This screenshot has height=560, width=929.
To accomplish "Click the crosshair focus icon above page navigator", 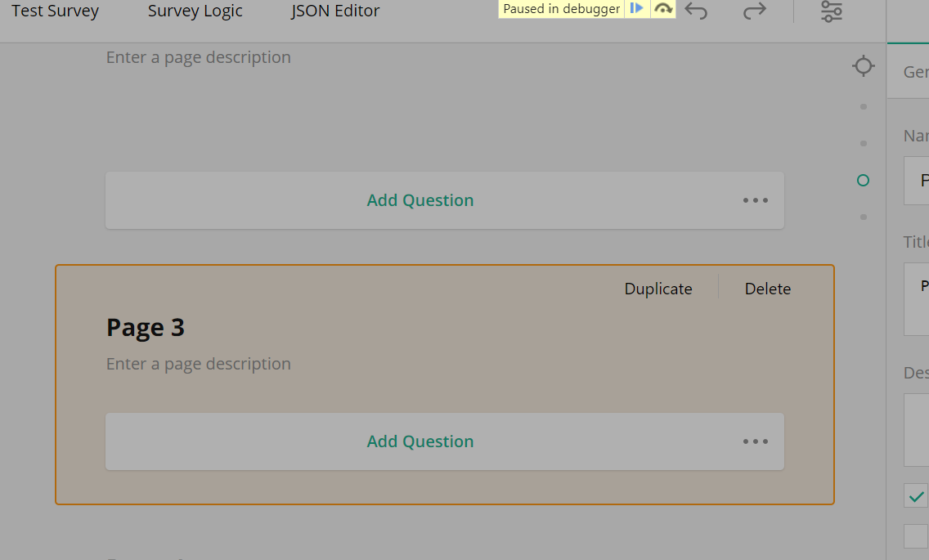I will [x=864, y=66].
